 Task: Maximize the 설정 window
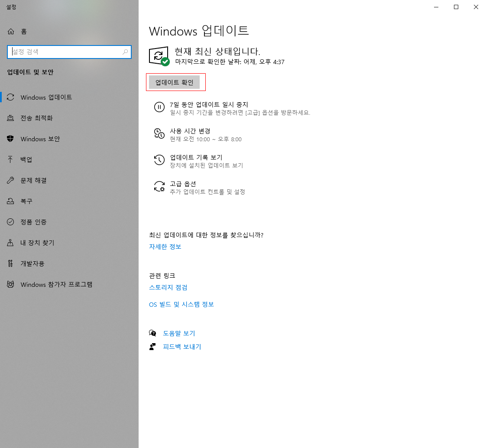(x=456, y=7)
